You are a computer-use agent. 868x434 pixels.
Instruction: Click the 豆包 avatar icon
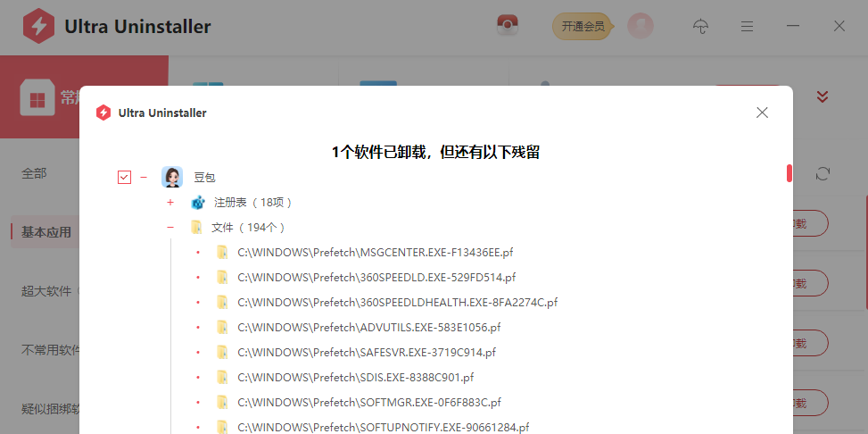point(172,177)
